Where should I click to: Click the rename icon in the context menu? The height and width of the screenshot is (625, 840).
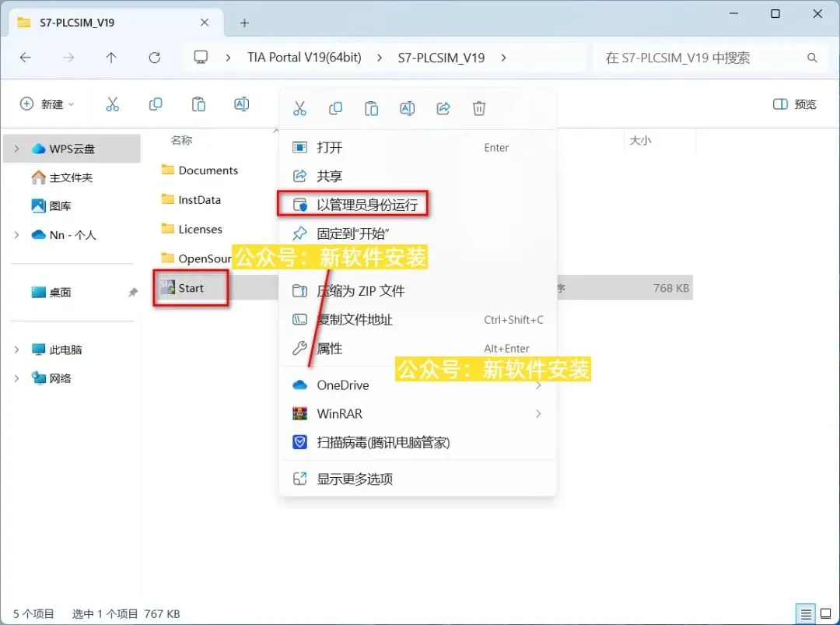(x=407, y=109)
